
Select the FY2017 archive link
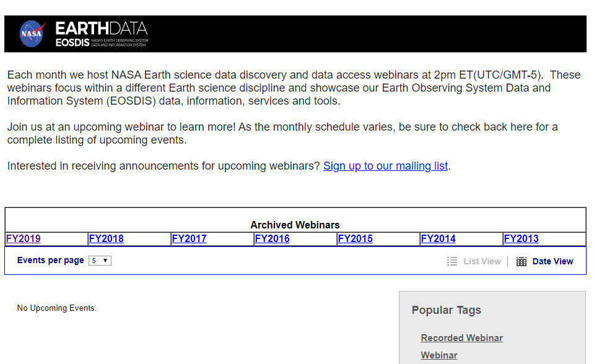[190, 239]
